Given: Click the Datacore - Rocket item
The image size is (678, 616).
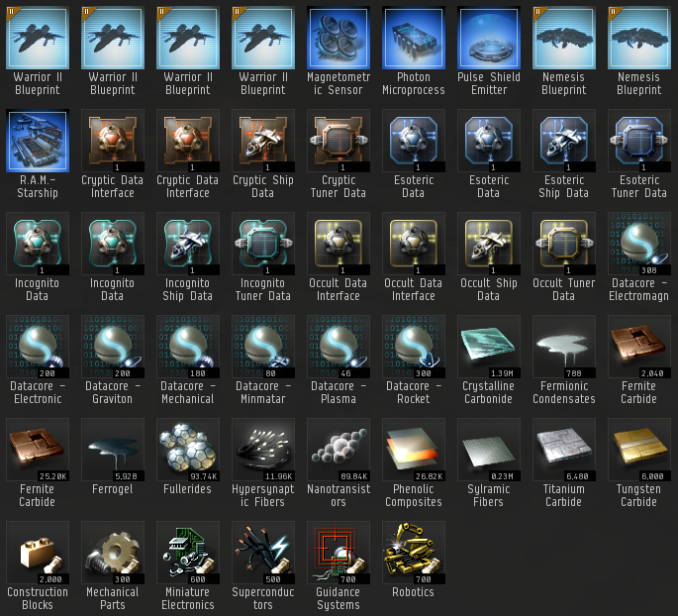Looking at the screenshot, I should coord(414,347).
